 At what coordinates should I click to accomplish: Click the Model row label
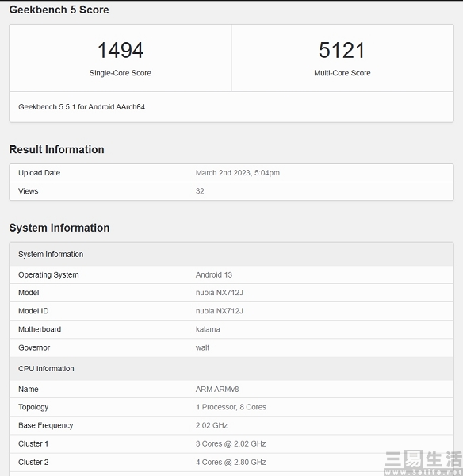29,293
